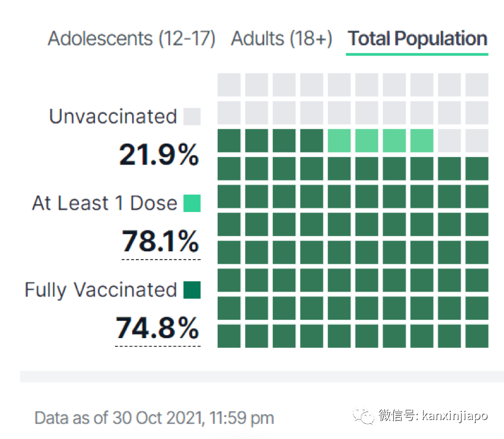This screenshot has height=439, width=504.
Task: Click the leftmost light green grid square
Action: [x=339, y=141]
